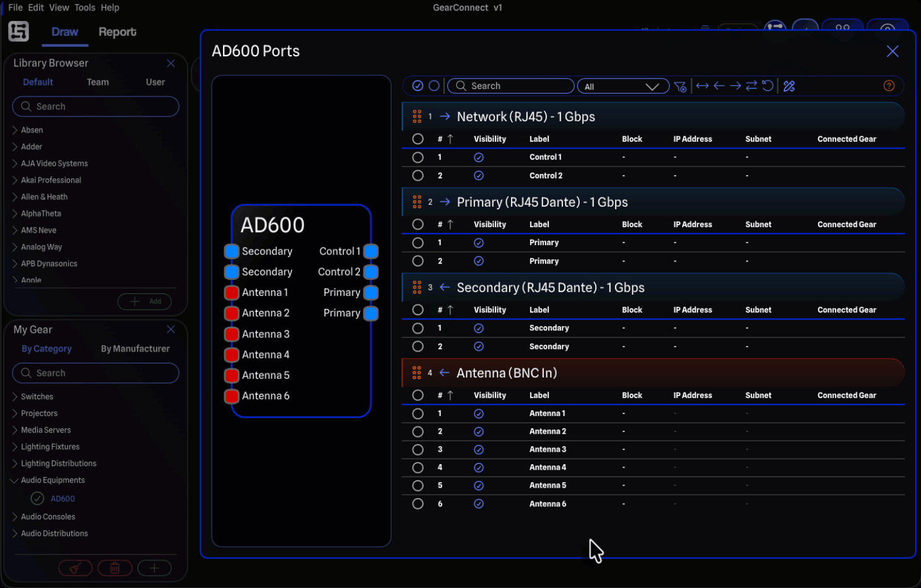Click the bidirectional arrow port filter icon
921x588 pixels.
(702, 86)
